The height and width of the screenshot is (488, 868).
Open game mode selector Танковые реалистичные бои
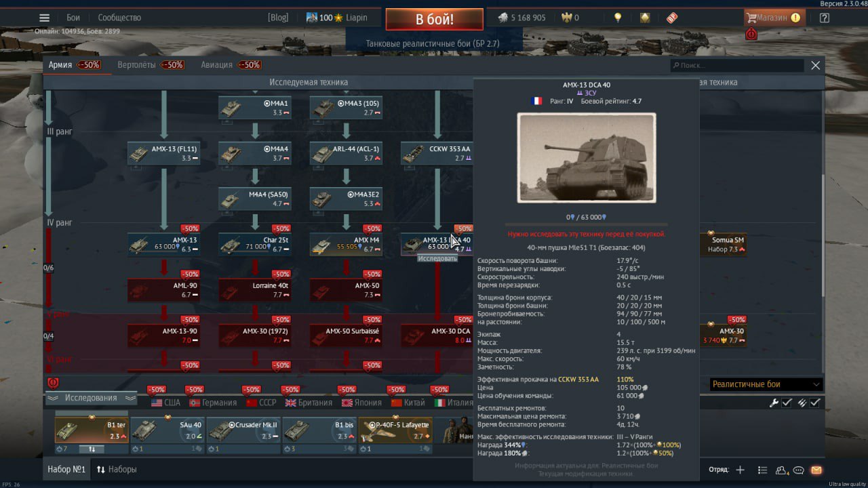coord(433,43)
